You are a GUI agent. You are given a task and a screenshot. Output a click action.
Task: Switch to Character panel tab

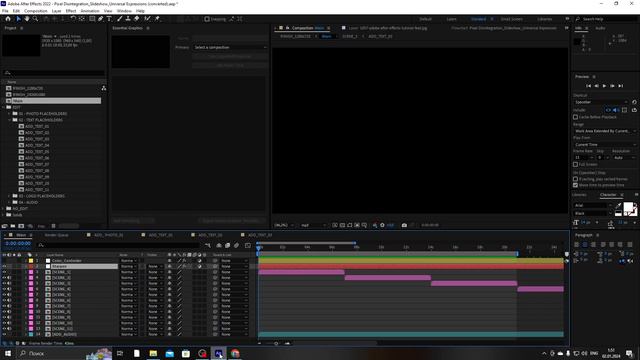608,195
